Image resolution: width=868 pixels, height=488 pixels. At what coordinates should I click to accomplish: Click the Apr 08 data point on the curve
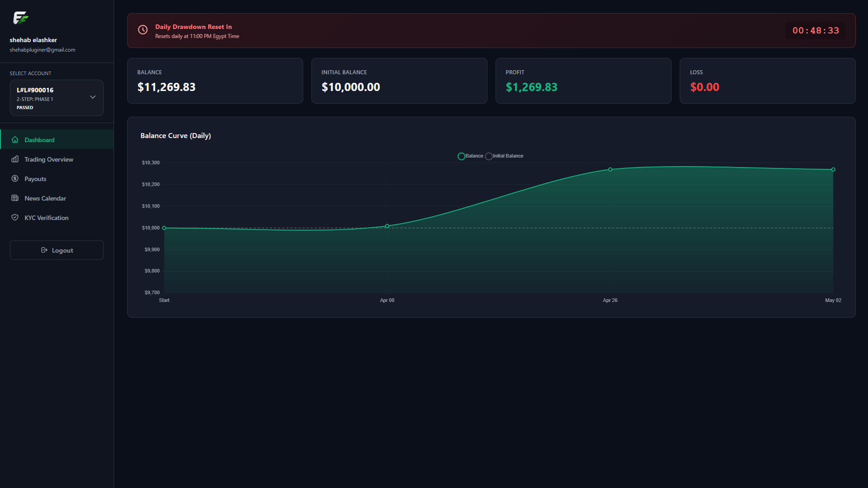coord(387,226)
